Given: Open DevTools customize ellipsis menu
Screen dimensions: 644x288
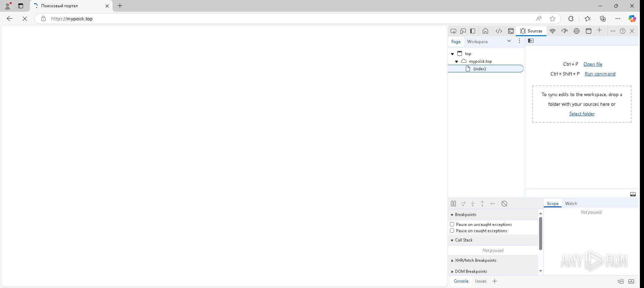Looking at the screenshot, I should pyautogui.click(x=613, y=31).
